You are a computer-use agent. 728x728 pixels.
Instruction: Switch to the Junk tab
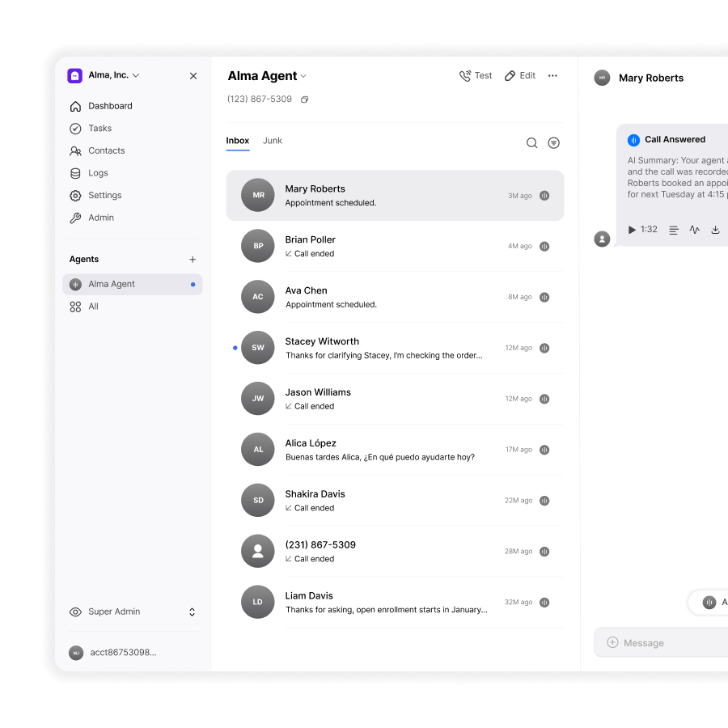click(273, 141)
